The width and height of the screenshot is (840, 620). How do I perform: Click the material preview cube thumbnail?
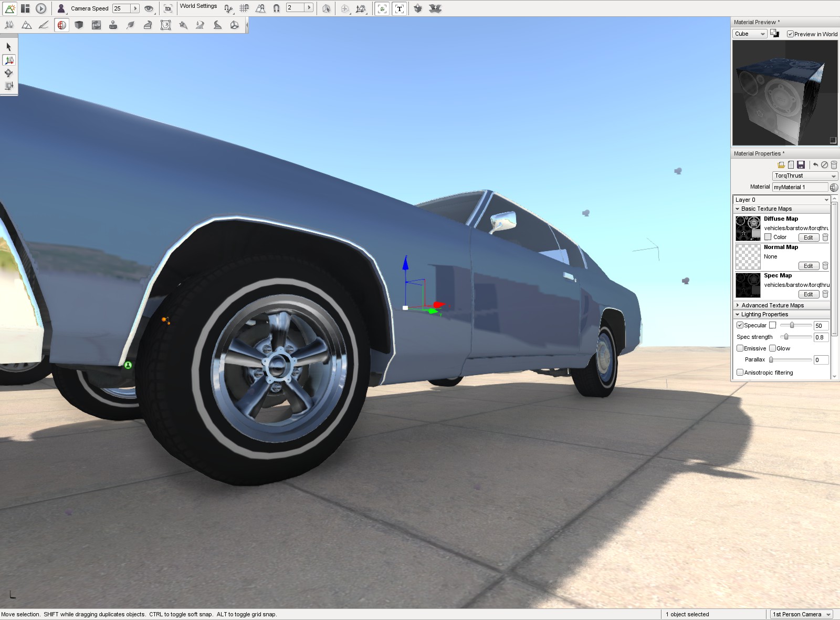point(785,93)
